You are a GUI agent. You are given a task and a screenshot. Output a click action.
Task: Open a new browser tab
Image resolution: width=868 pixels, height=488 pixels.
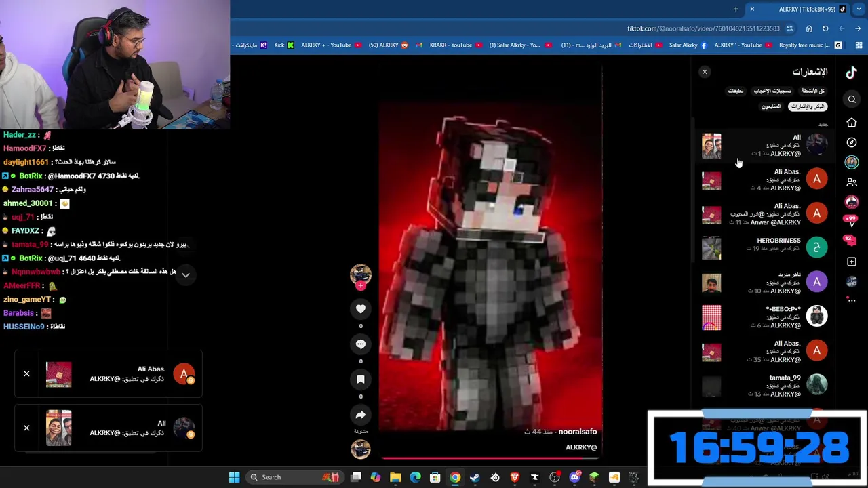click(x=736, y=9)
